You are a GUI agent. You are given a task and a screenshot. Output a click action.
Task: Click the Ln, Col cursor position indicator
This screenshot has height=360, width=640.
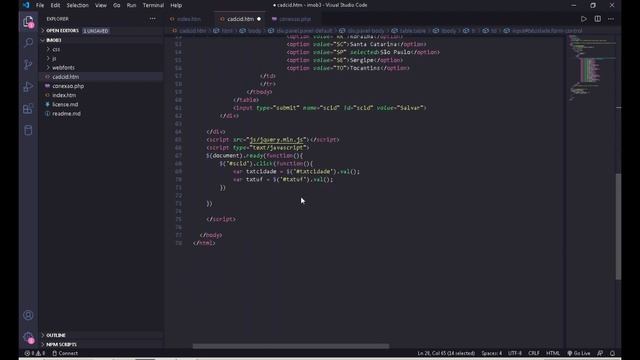446,353
